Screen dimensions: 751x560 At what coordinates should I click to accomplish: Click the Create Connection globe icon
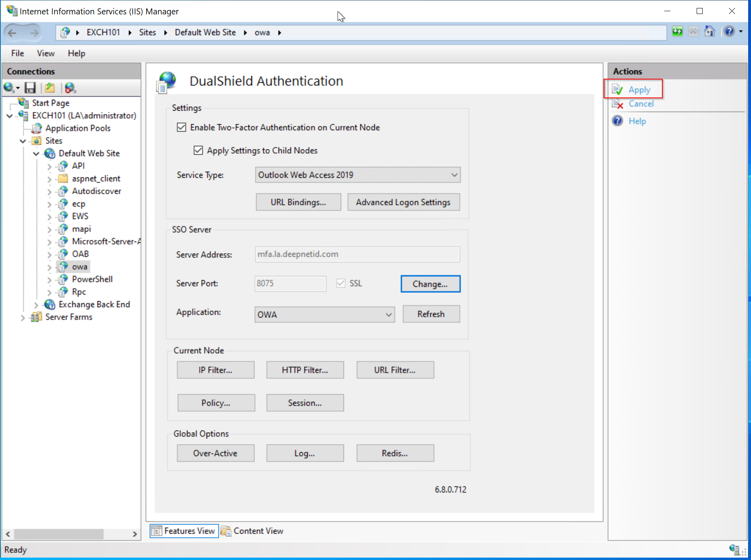(10, 88)
